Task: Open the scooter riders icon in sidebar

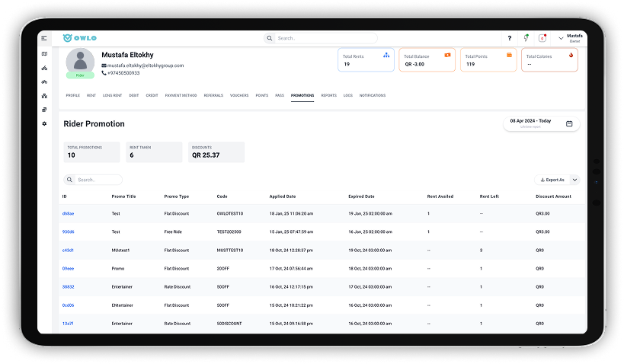Action: coord(44,68)
